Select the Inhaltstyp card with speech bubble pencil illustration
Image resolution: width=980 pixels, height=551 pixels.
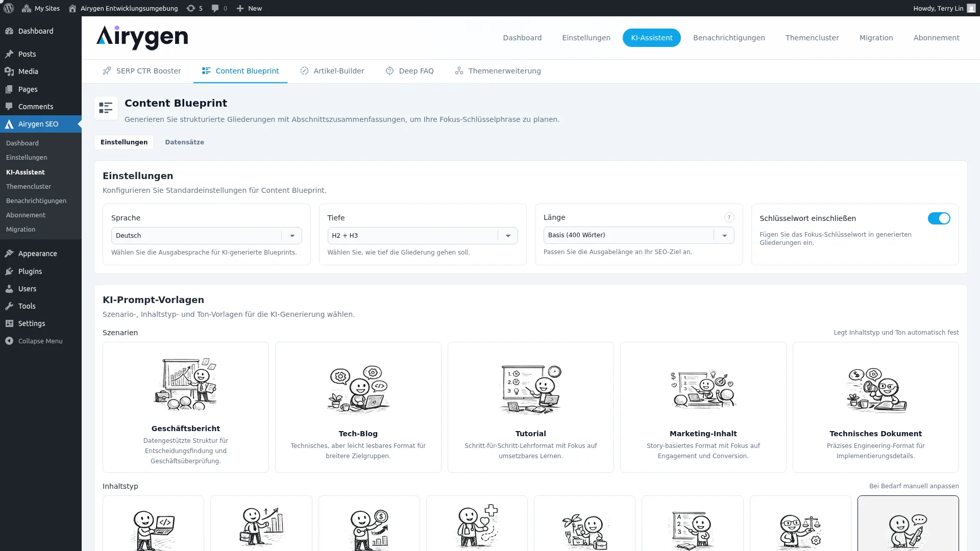click(x=908, y=523)
